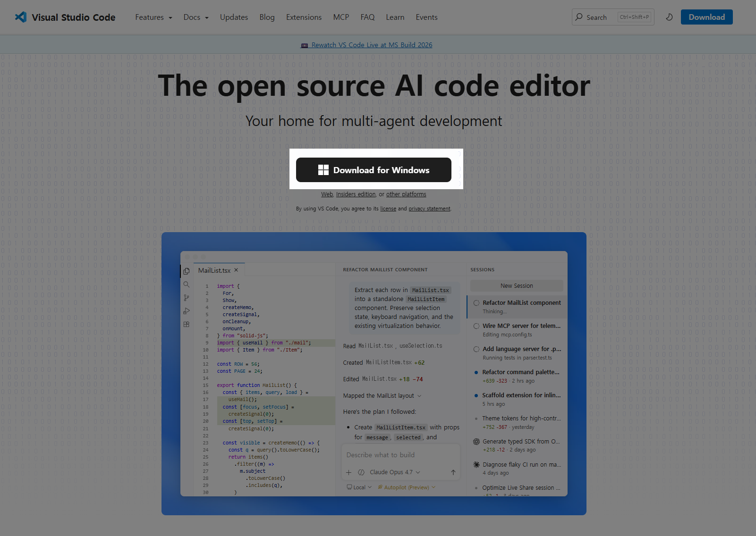Click the Visual Studio Code logo icon
Screen dimensions: 756x536
coord(21,17)
